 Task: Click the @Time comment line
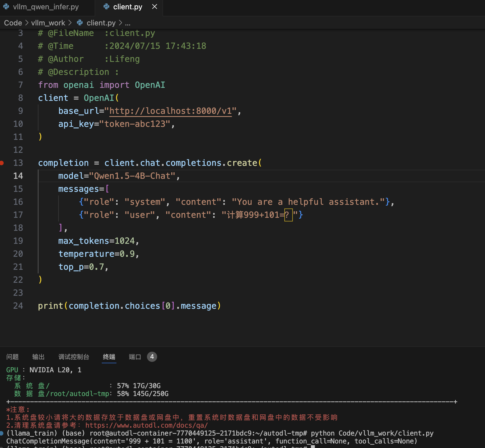pos(122,46)
